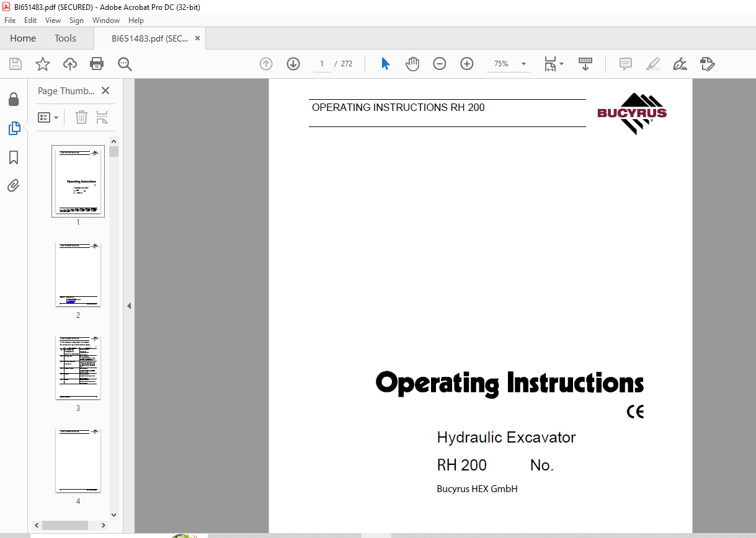Viewport: 756px width, 538px height.
Task: Switch to the Home tab
Action: pos(23,38)
